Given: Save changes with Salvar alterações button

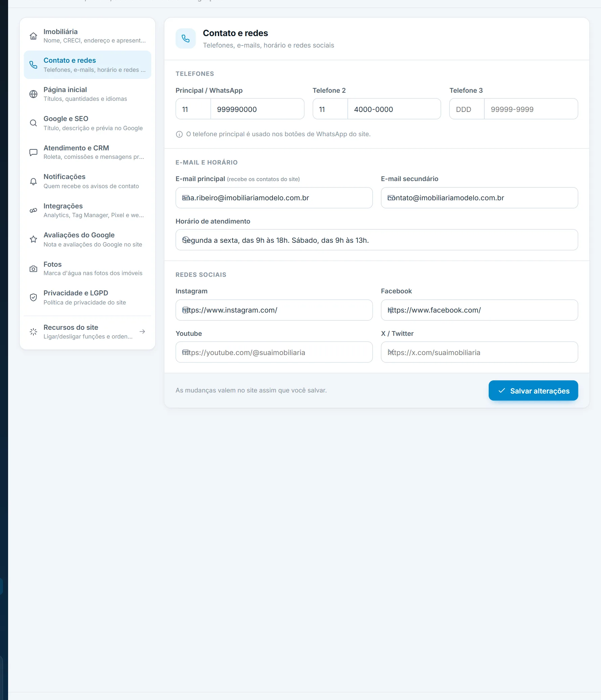Looking at the screenshot, I should (533, 390).
